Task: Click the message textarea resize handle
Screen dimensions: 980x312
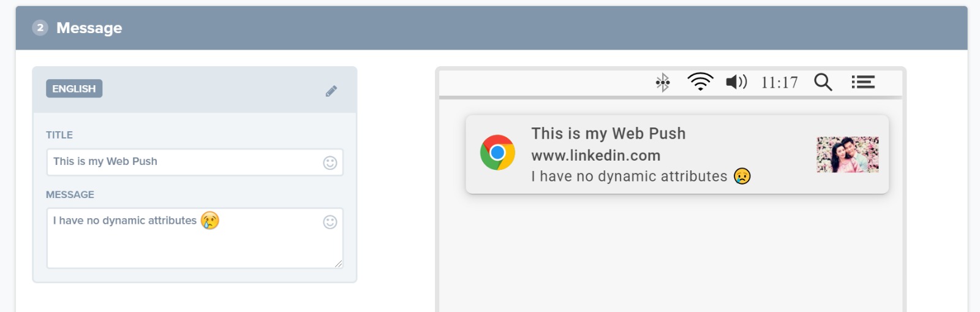Action: 339,264
